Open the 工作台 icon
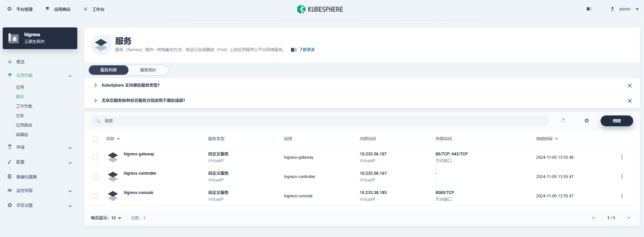Screen dimensions: 644x237 click(x=85, y=9)
